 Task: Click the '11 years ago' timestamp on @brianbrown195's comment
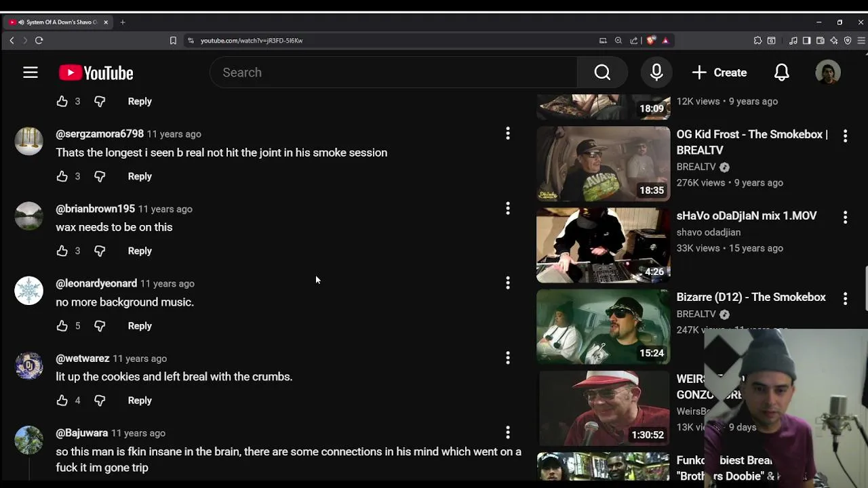165,209
